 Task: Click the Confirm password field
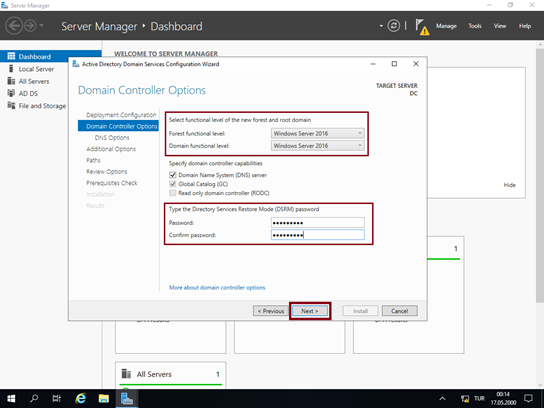tap(317, 235)
